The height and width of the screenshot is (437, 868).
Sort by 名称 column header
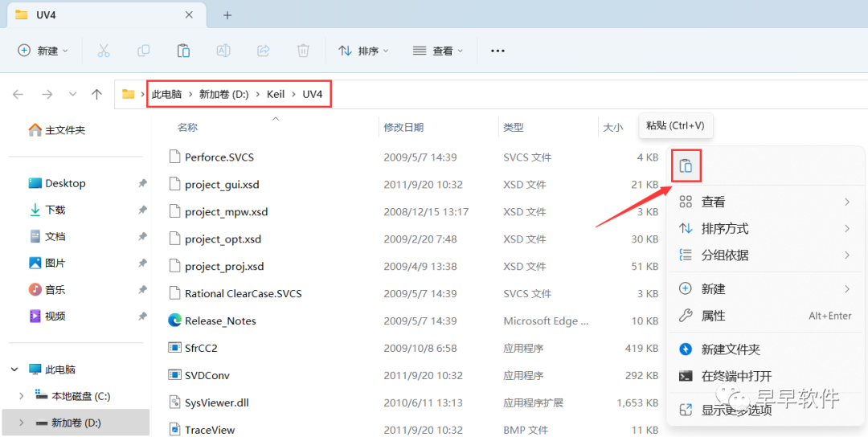pyautogui.click(x=187, y=127)
